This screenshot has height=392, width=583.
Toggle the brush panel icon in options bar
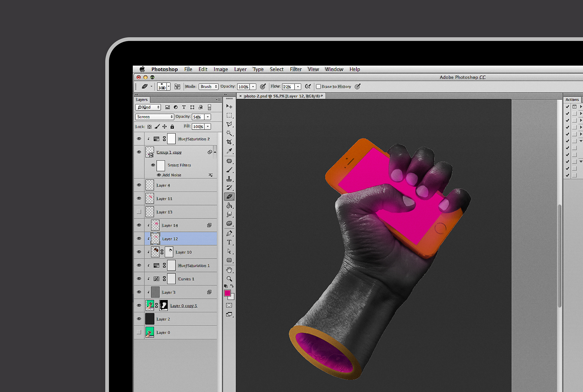coord(177,87)
